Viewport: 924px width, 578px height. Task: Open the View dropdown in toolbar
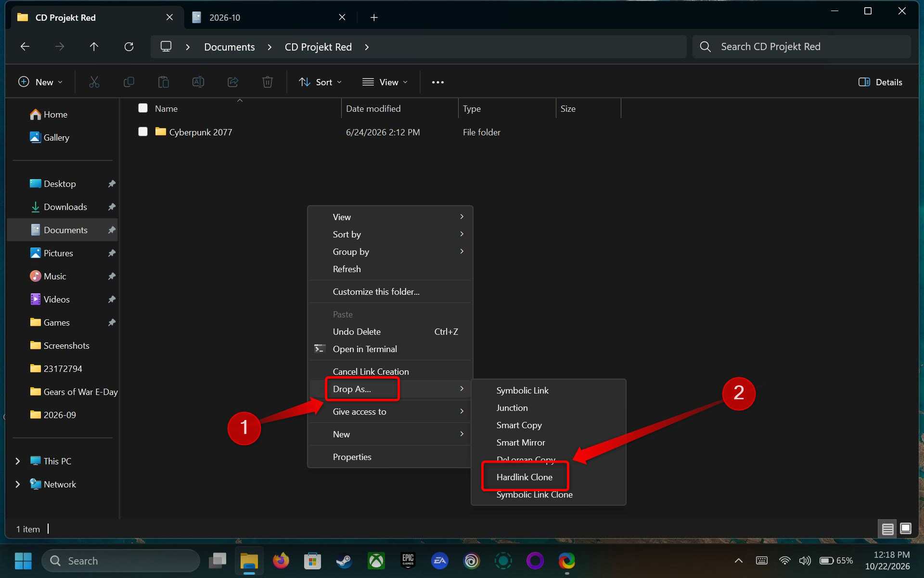pos(385,82)
